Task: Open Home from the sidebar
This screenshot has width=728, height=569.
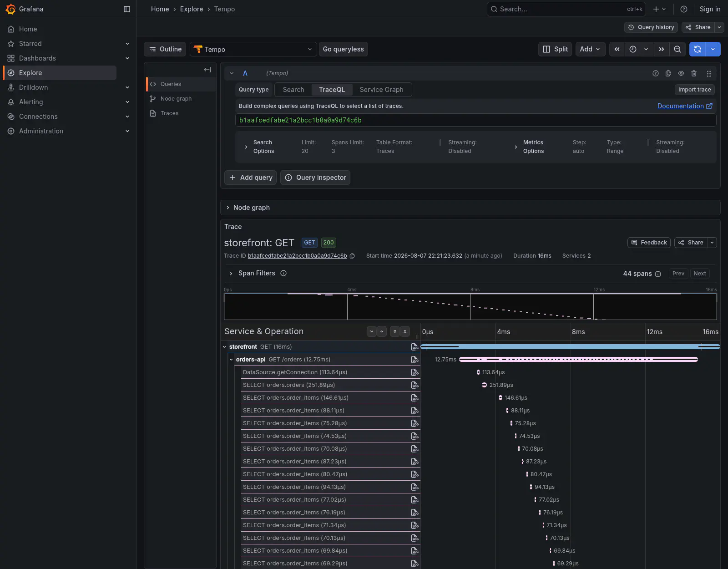Action: (28, 29)
